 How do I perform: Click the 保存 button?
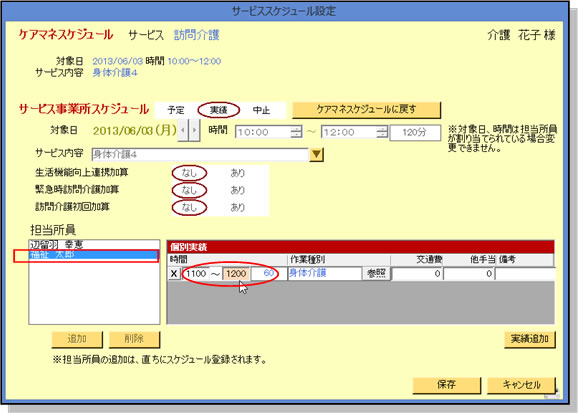[446, 385]
